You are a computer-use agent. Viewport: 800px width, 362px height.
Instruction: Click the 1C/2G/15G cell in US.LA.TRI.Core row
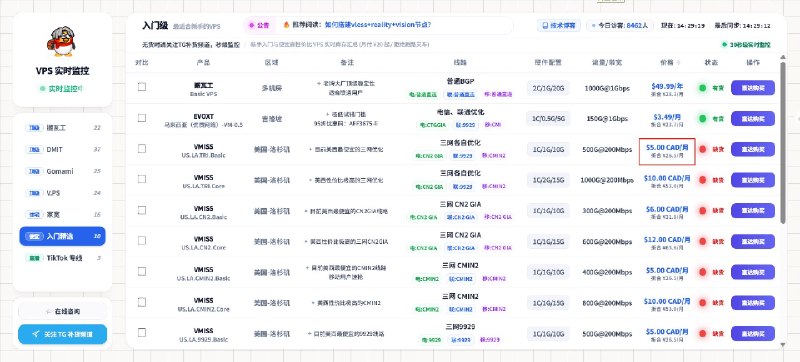click(548, 180)
